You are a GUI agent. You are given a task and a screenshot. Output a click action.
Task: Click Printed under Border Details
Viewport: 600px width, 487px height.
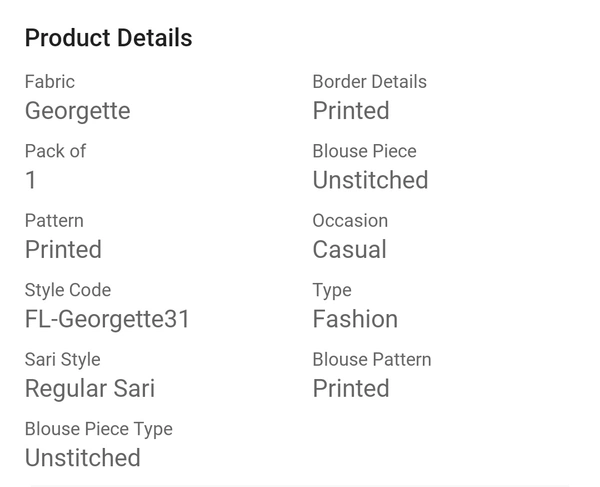351,111
